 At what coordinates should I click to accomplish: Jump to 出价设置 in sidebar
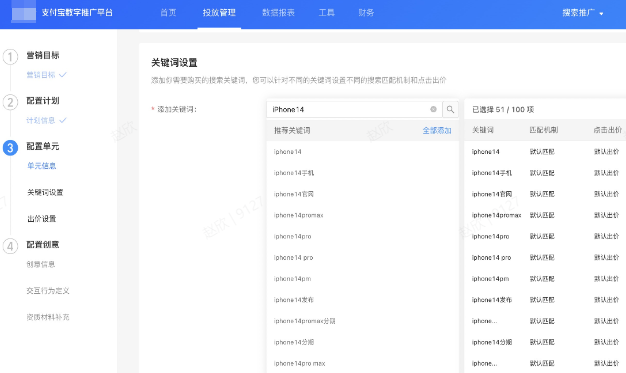point(42,219)
